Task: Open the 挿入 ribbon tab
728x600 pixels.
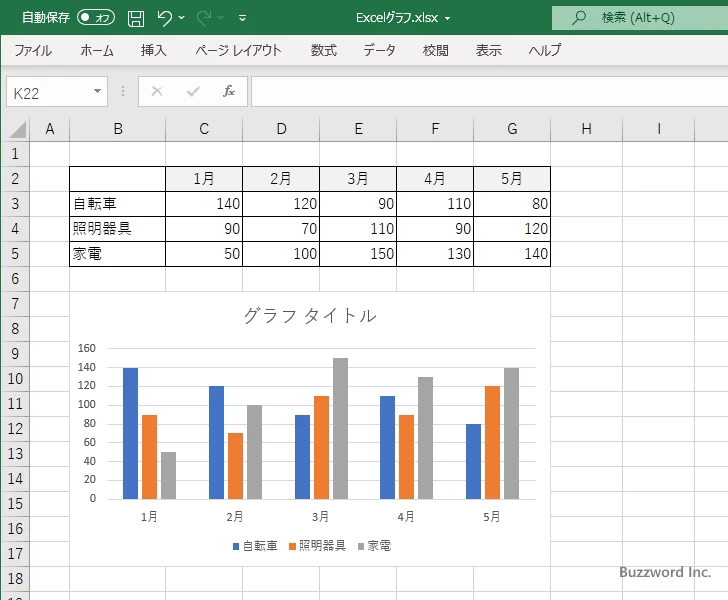Action: click(153, 50)
